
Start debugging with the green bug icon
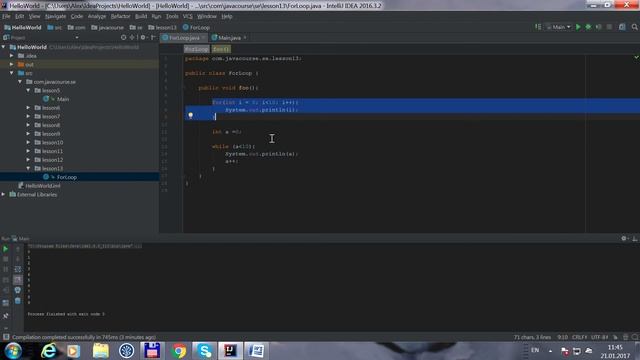[x=588, y=27]
